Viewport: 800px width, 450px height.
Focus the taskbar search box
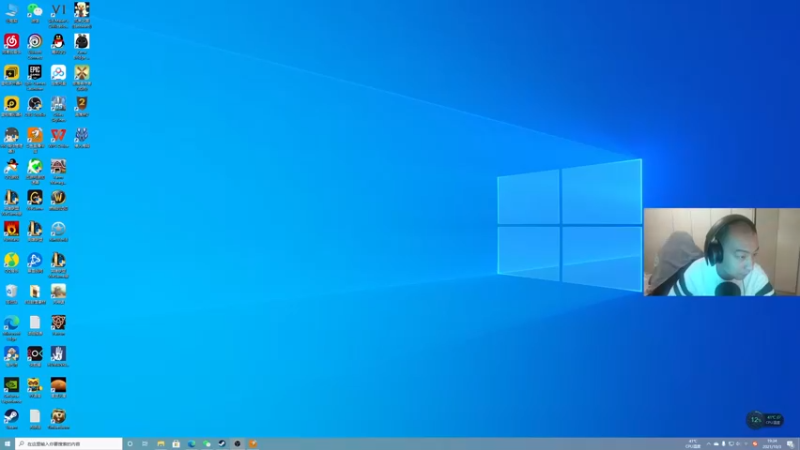69,444
